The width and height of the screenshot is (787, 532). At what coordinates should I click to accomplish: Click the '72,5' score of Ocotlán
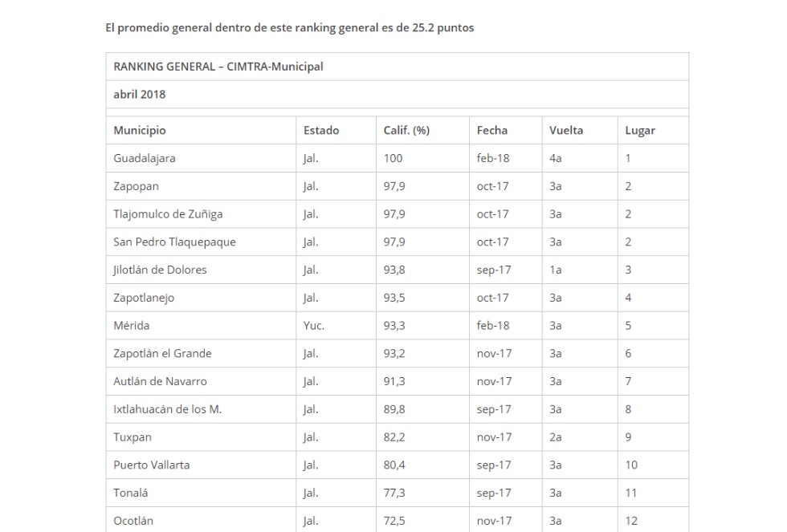click(x=394, y=521)
